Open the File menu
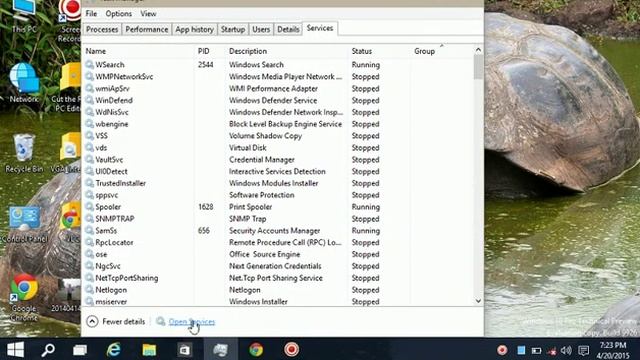The image size is (640, 360). 91,13
